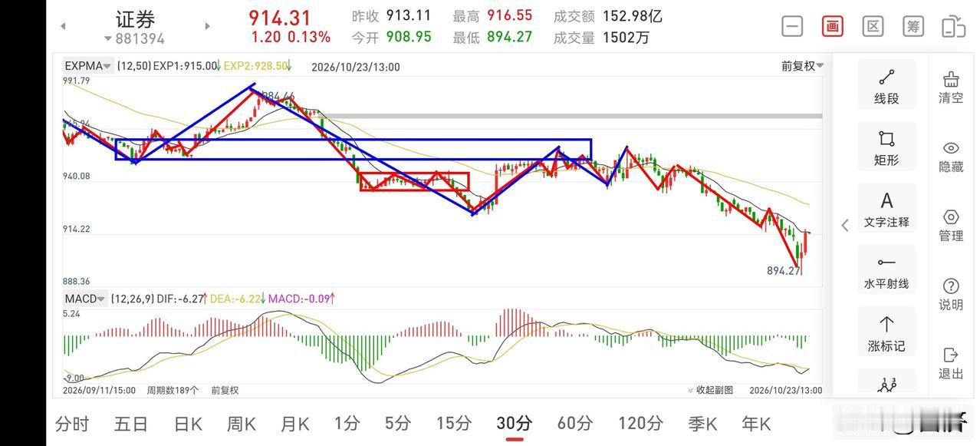This screenshot has width=980, height=446.
Task: Open the MACD indicator dropdown
Action: tap(84, 299)
